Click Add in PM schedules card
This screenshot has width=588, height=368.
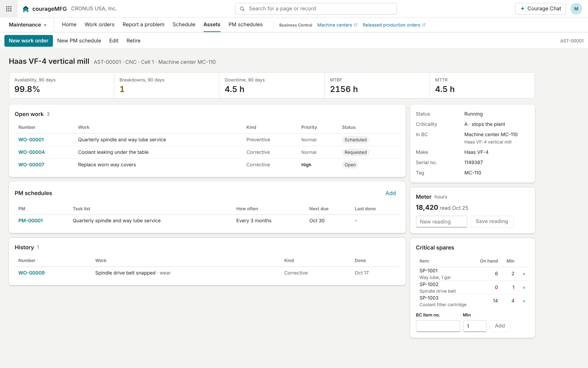[391, 193]
